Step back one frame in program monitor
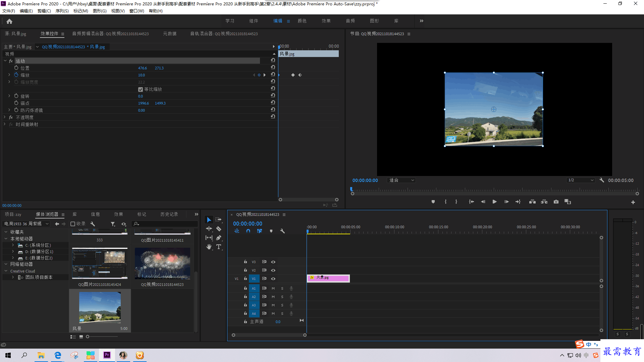 point(483,202)
